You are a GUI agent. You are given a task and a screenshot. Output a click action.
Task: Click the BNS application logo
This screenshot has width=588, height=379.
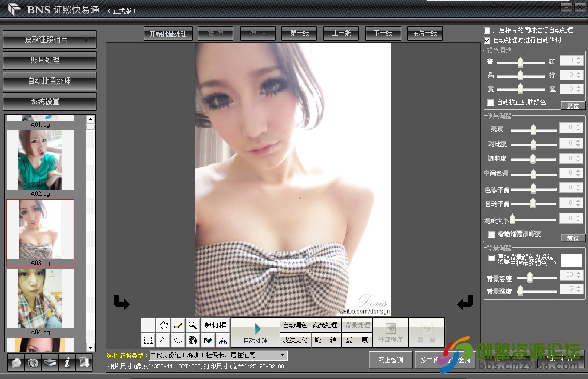[x=14, y=9]
